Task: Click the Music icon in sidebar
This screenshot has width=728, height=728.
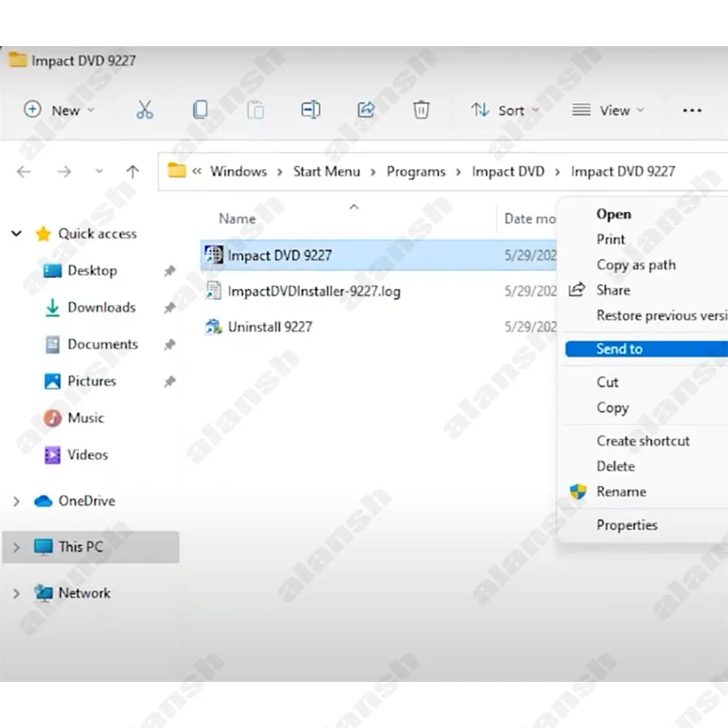Action: [53, 418]
